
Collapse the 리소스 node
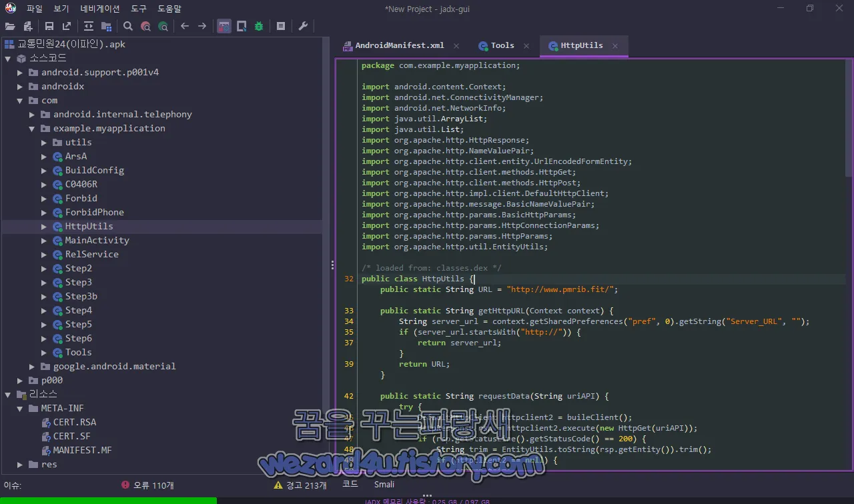pos(8,395)
